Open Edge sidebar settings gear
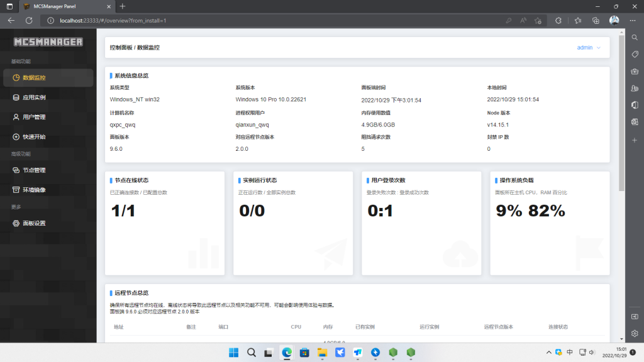The width and height of the screenshot is (644, 362). click(635, 333)
